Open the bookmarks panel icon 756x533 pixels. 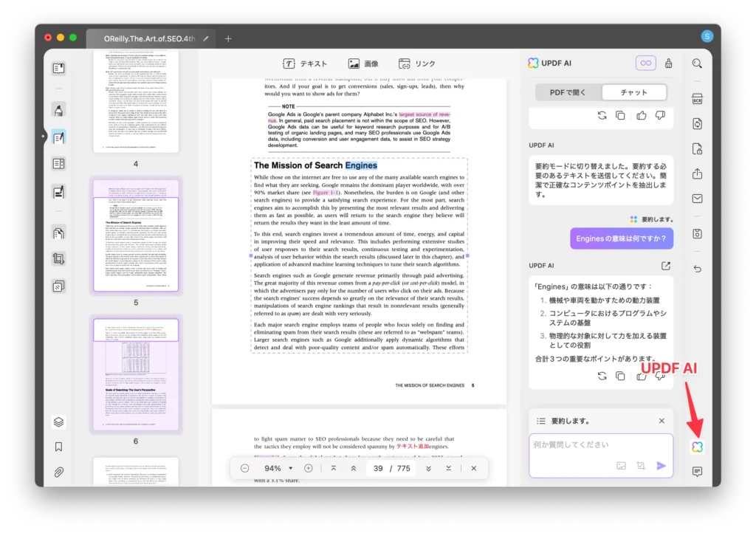(x=58, y=447)
